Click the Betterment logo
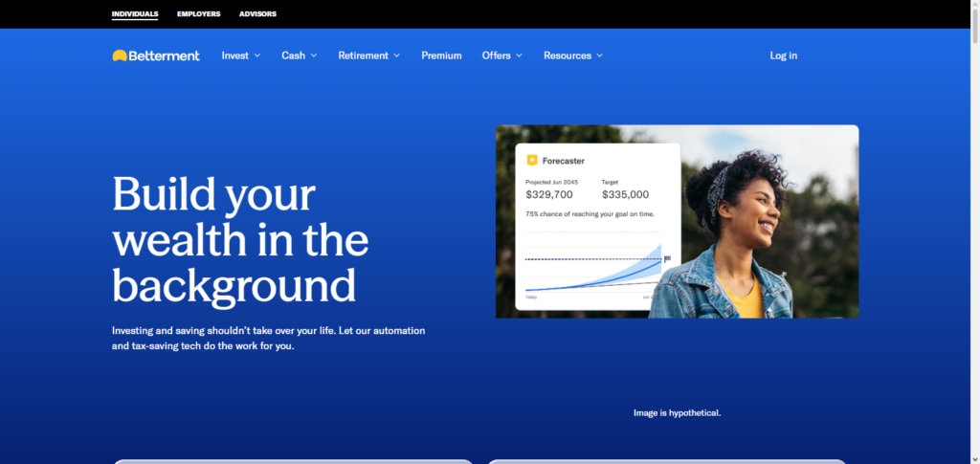The image size is (980, 464). coord(156,55)
